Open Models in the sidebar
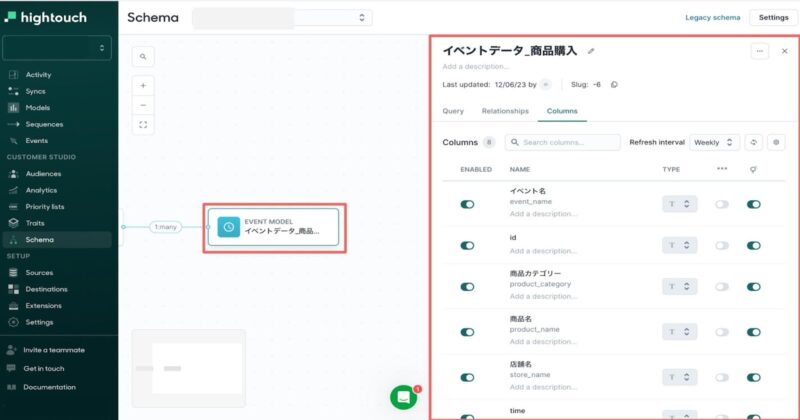Viewport: 800px width, 420px height. pos(38,108)
